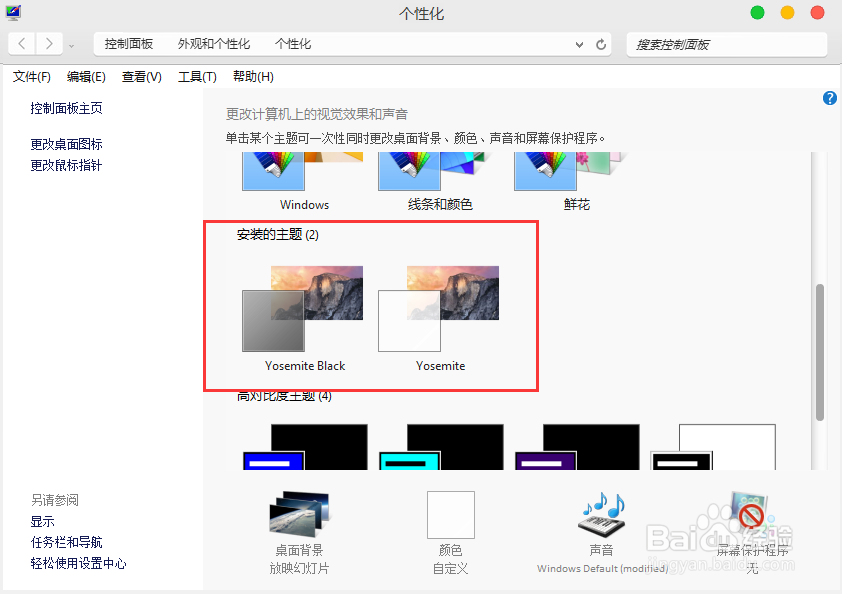Open the 声音 (Sound) settings icon
Viewport: 842px width, 594px height.
[601, 515]
